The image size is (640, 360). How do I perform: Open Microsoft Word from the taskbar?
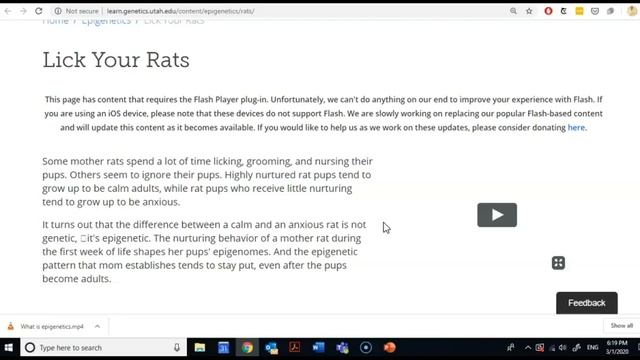[x=318, y=348]
